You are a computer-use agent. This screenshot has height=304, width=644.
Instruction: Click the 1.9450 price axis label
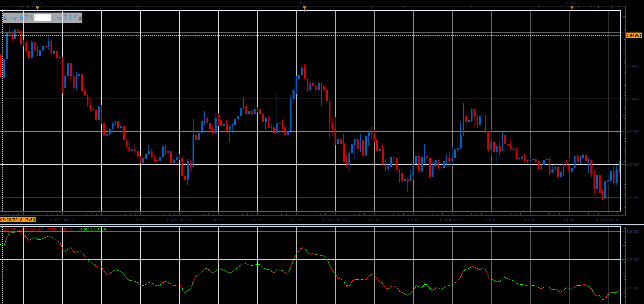pos(633,66)
